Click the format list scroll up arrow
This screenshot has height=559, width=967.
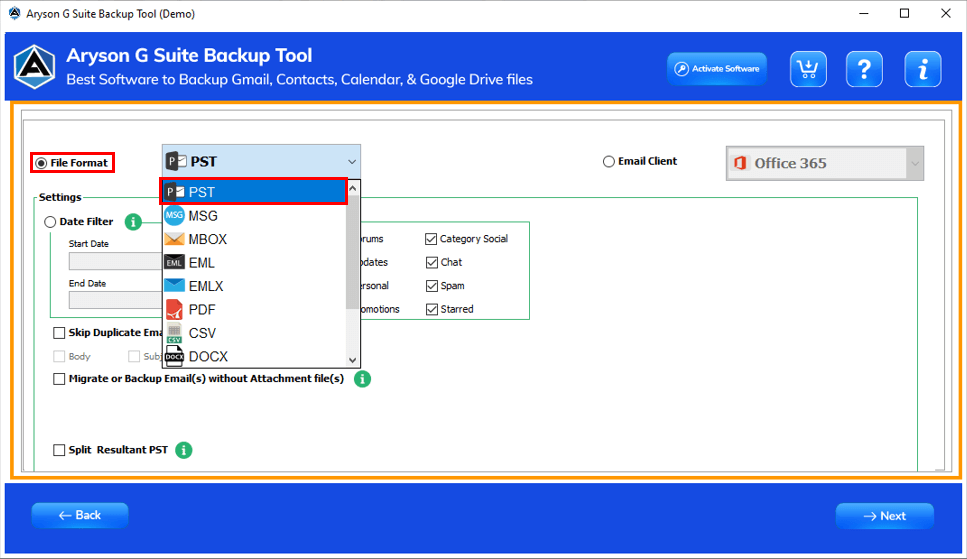tap(353, 188)
